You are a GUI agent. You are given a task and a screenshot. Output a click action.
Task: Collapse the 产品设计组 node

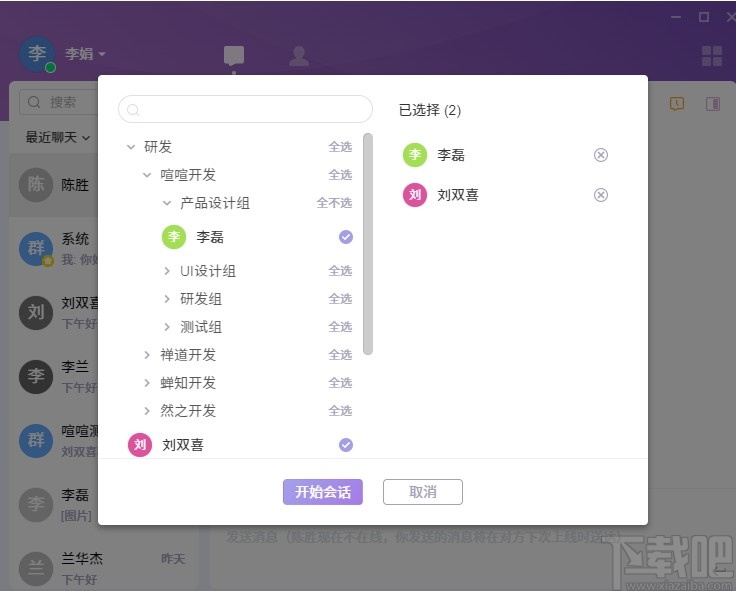tap(167, 203)
